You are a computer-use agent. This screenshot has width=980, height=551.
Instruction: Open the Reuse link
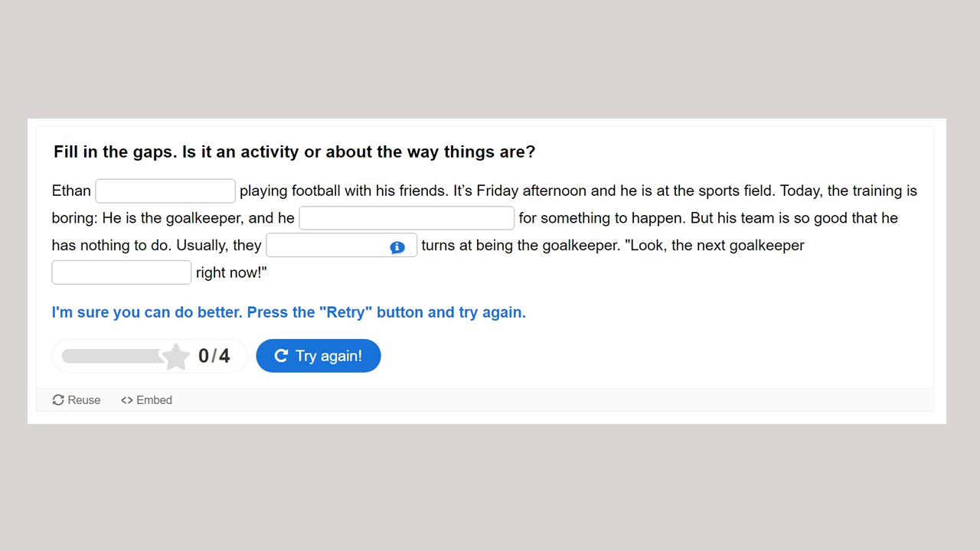(x=83, y=400)
